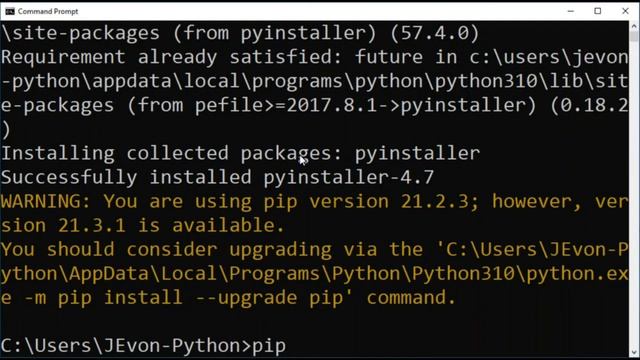Click the prompt line 'C:\Users\JEvon-Python>pip'
The height and width of the screenshot is (360, 640).
coord(143,346)
